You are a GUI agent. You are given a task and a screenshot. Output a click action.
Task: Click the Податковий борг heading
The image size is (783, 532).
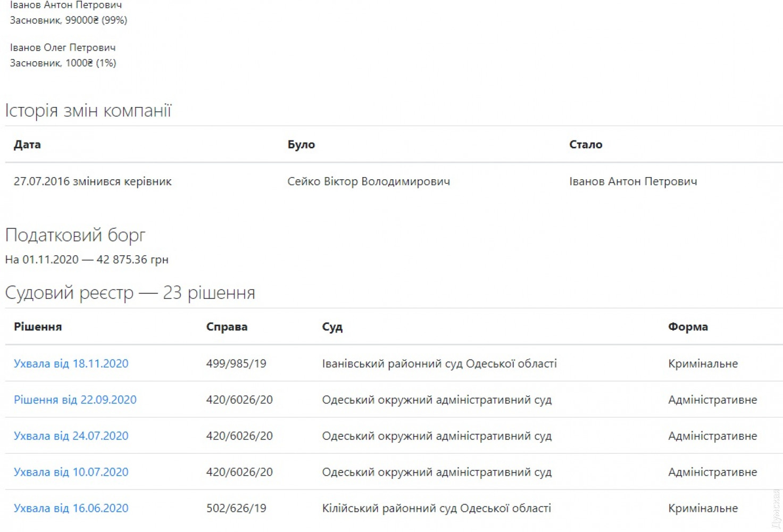click(x=75, y=235)
